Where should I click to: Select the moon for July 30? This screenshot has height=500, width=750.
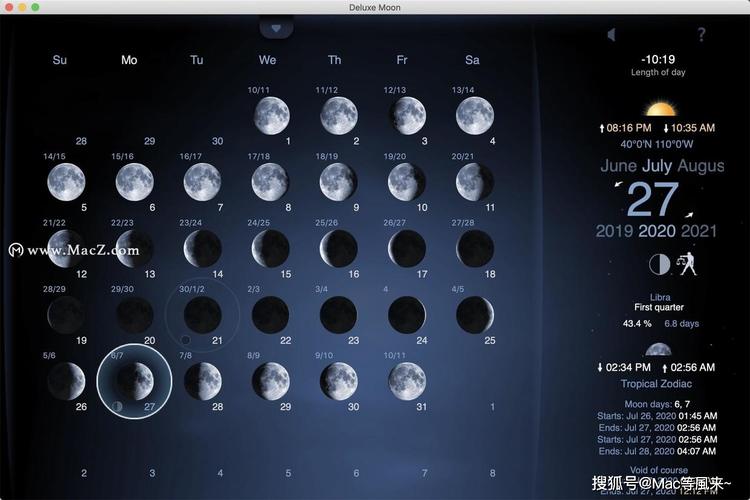click(339, 381)
